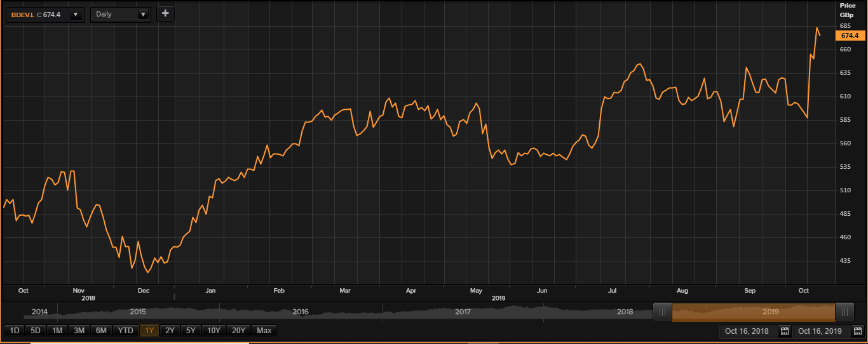Click left handle of navigator range slider
Viewport: 868px width, 344px height.
[x=662, y=312]
